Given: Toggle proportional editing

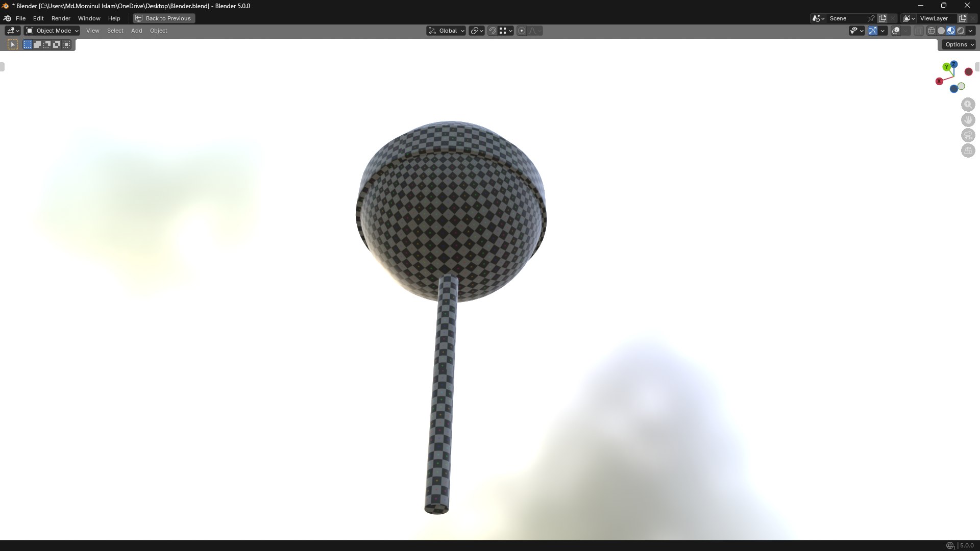Looking at the screenshot, I should pos(522,31).
